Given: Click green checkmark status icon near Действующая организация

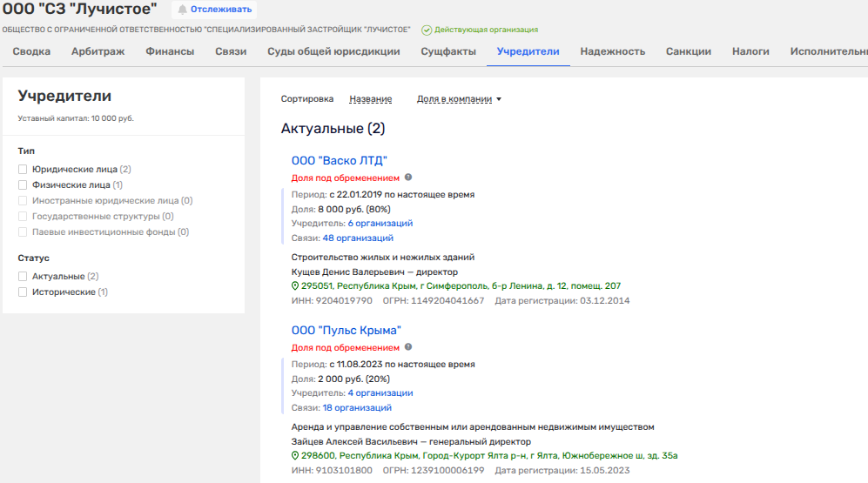Looking at the screenshot, I should tap(427, 30).
